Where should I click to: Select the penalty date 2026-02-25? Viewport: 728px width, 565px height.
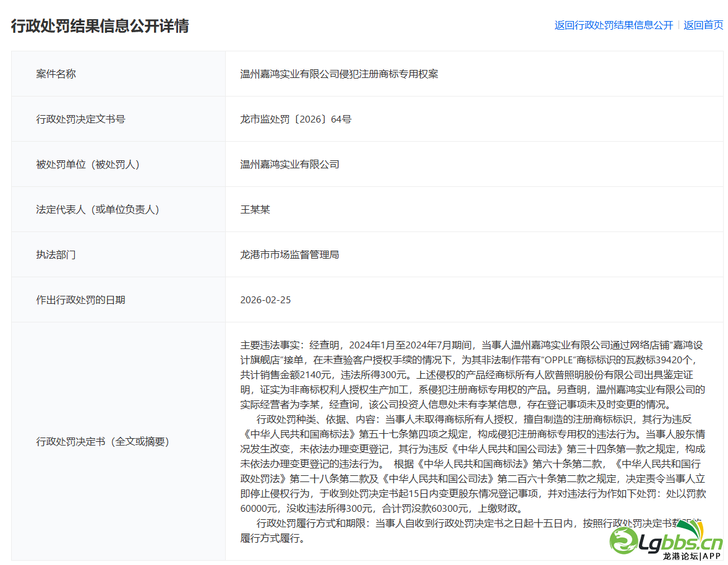[x=265, y=300]
